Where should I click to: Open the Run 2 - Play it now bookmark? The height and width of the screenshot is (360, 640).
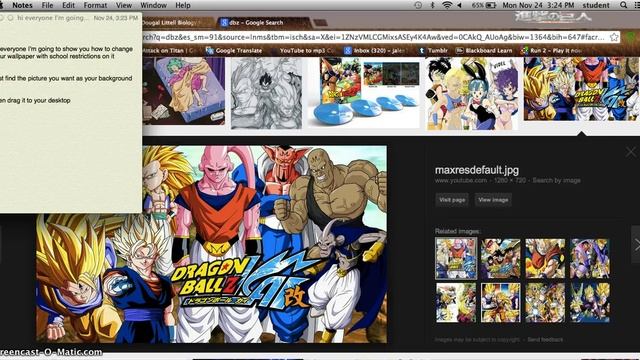(551, 51)
